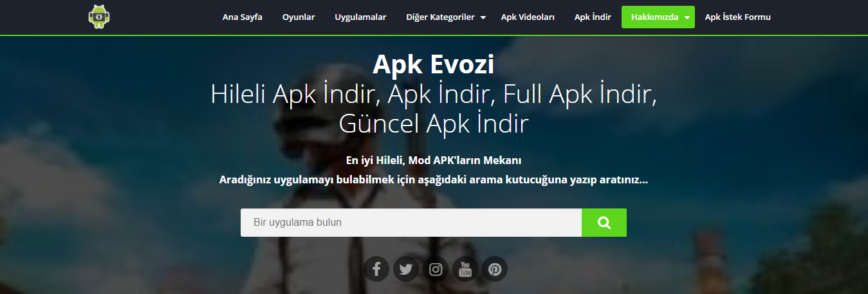Open the Apk İndir menu item
The image size is (868, 294).
click(x=593, y=17)
